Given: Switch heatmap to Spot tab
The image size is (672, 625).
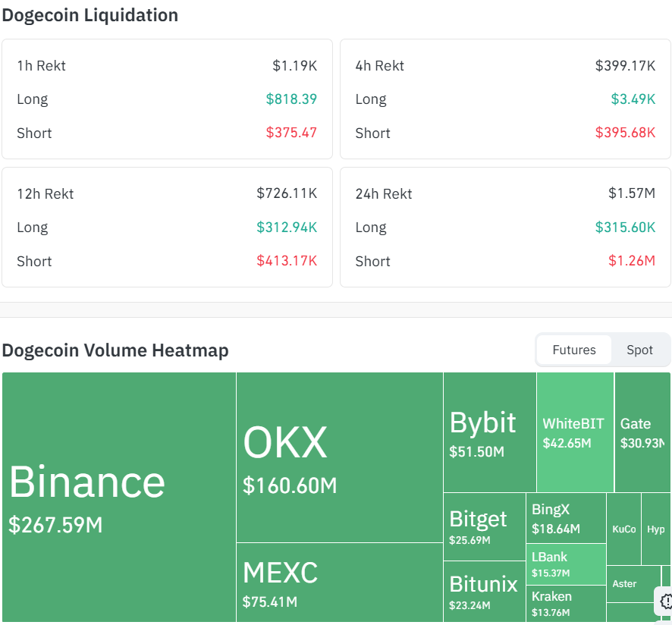Looking at the screenshot, I should 639,350.
